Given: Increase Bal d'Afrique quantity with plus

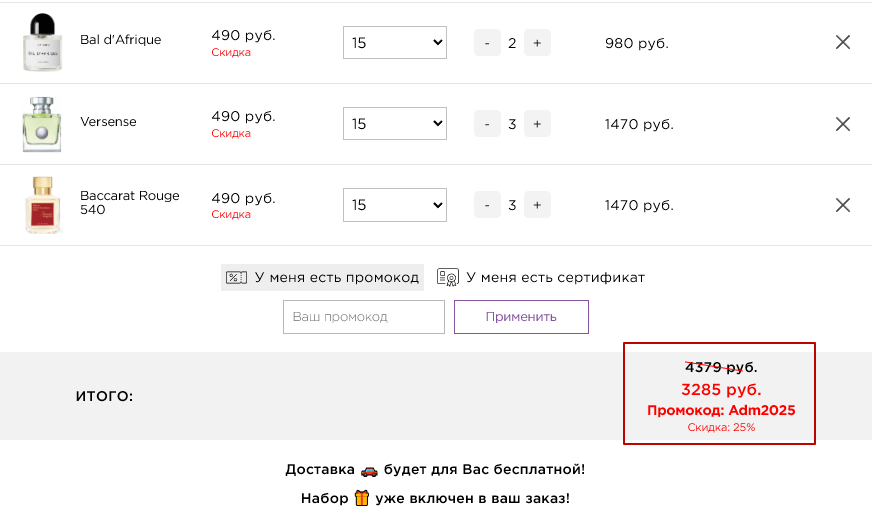Looking at the screenshot, I should (537, 43).
